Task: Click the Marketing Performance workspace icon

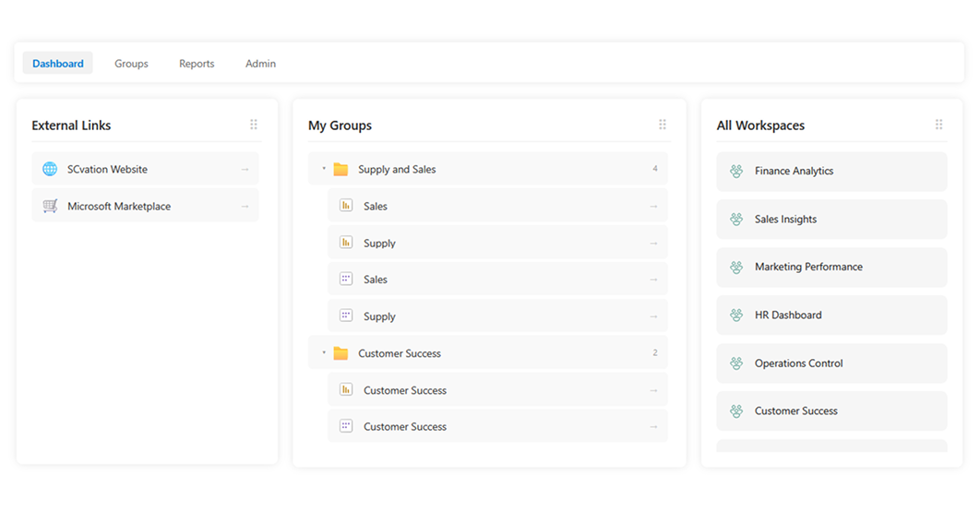Action: pyautogui.click(x=737, y=267)
